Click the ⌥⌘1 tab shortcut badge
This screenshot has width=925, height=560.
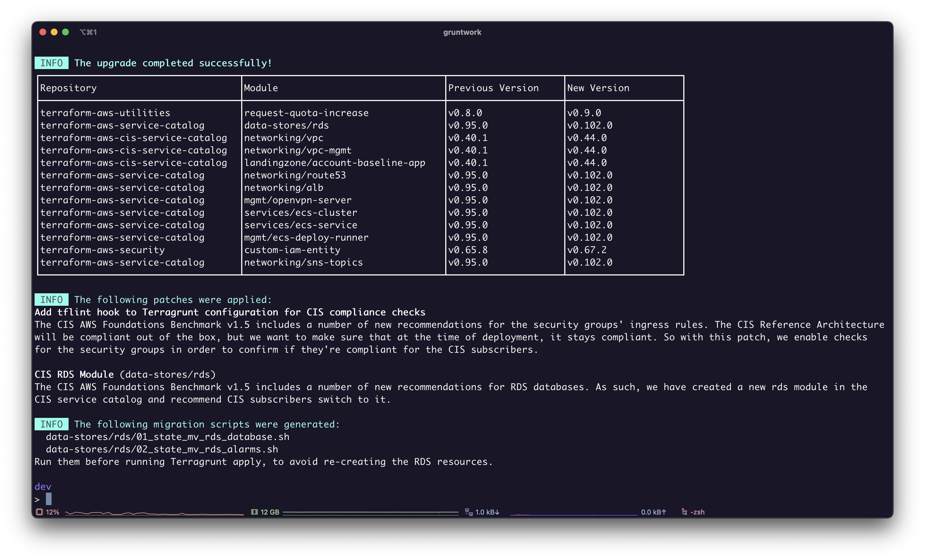click(x=89, y=32)
